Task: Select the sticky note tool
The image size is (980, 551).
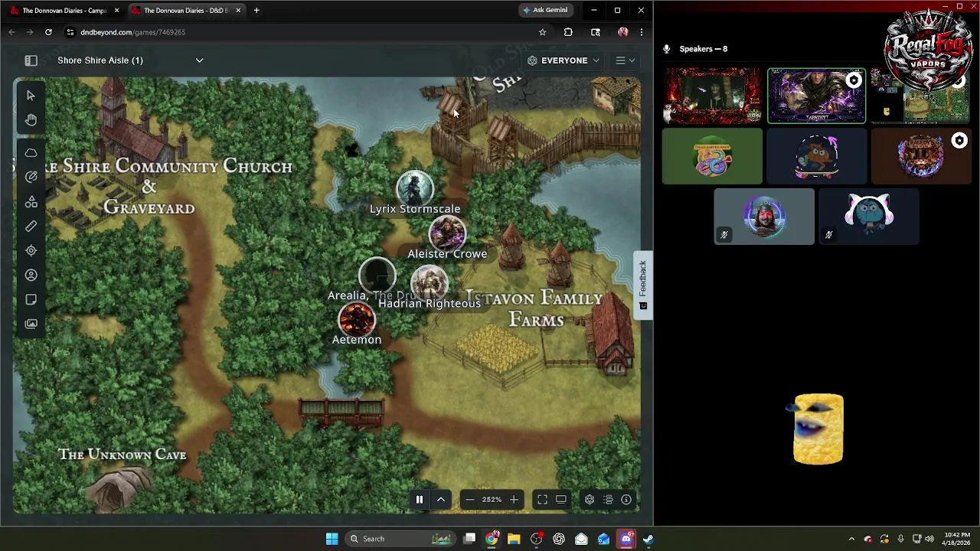Action: click(x=31, y=299)
